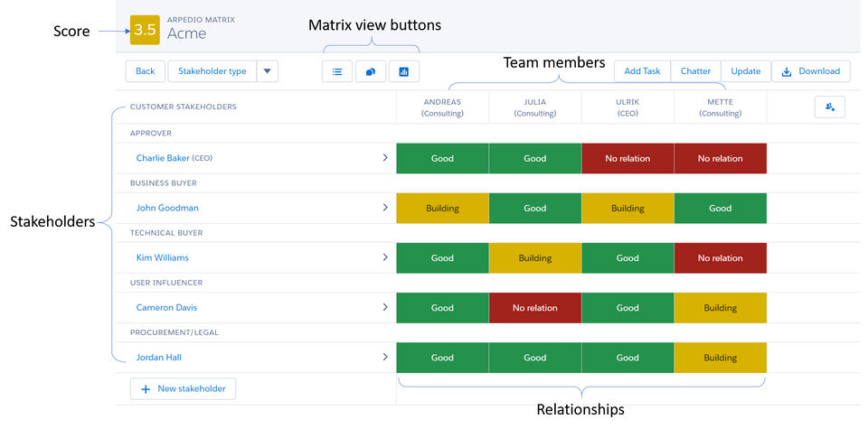Screen dimensions: 868x429
Task: Switch to bar chart matrix view
Action: click(x=403, y=71)
